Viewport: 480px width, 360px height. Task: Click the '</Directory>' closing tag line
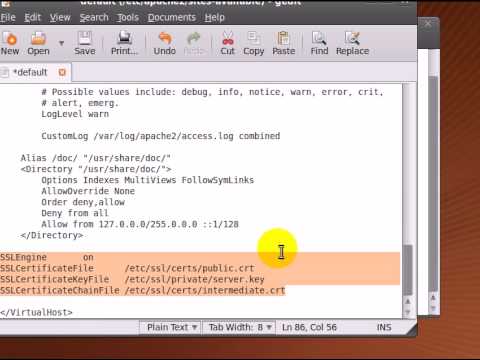click(52, 235)
